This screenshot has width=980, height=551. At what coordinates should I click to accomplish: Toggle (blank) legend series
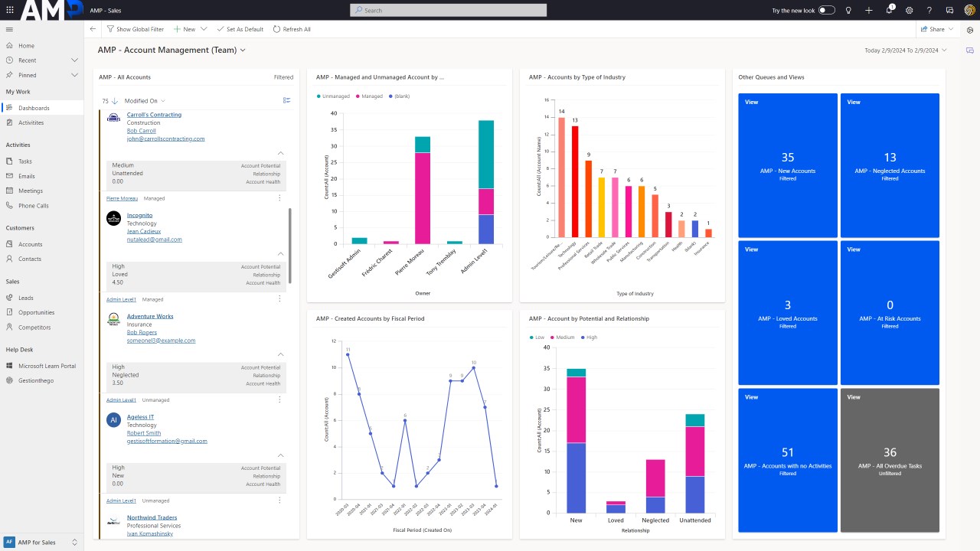tap(400, 96)
